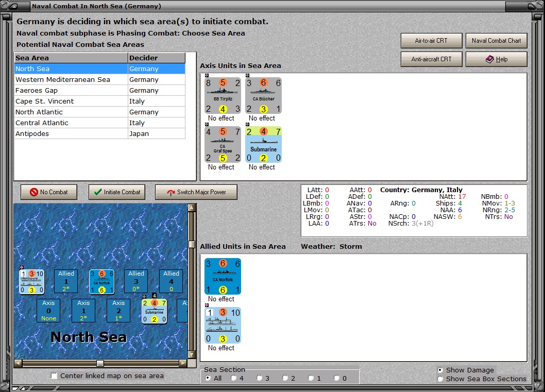Image resolution: width=545 pixels, height=392 pixels.
Task: Select sea section 2 radio button
Action: 285,378
